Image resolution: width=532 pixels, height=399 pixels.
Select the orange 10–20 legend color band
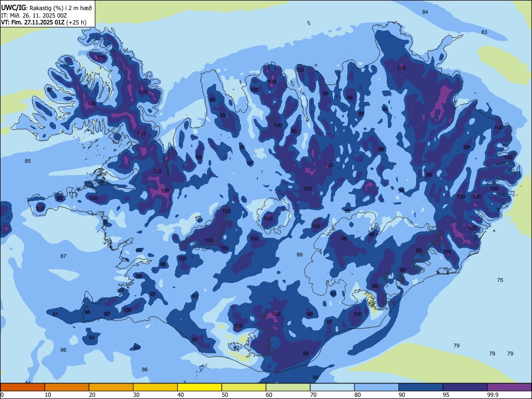click(67, 387)
